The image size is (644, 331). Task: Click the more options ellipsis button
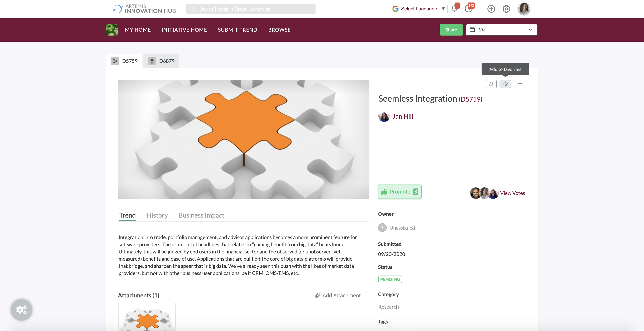pyautogui.click(x=520, y=84)
